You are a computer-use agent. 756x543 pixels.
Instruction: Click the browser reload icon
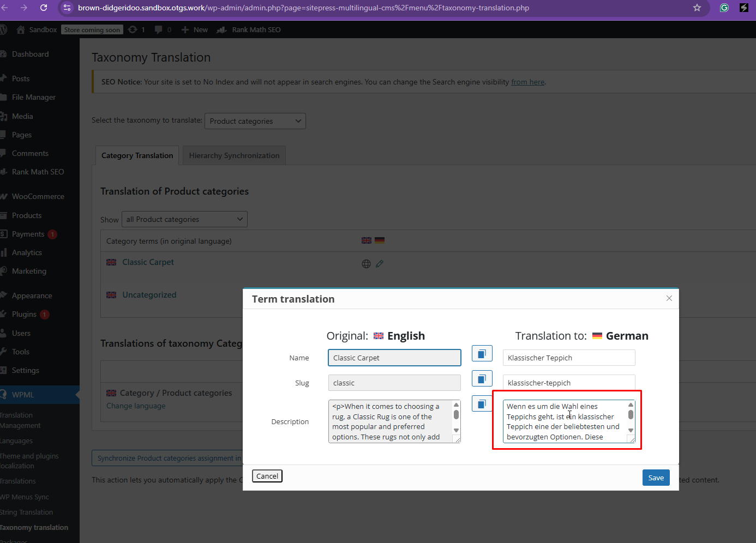click(44, 8)
